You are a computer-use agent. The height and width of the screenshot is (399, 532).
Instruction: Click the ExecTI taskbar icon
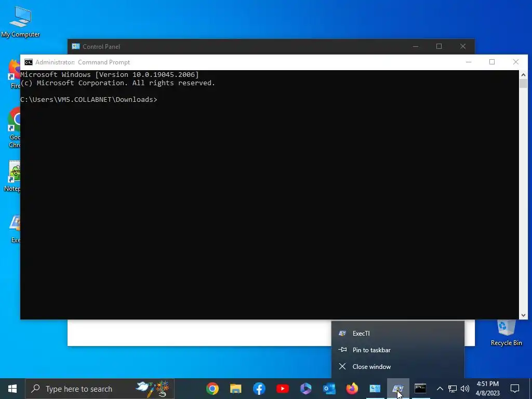(x=398, y=389)
